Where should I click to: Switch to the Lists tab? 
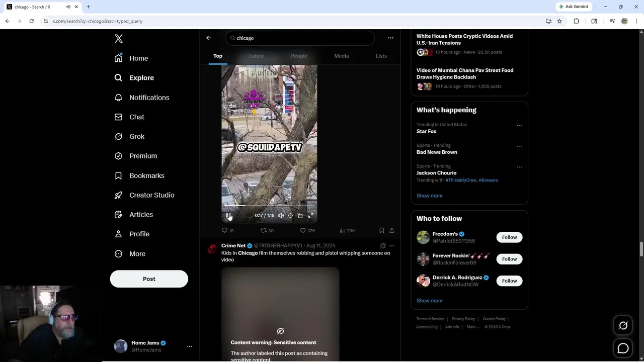381,56
